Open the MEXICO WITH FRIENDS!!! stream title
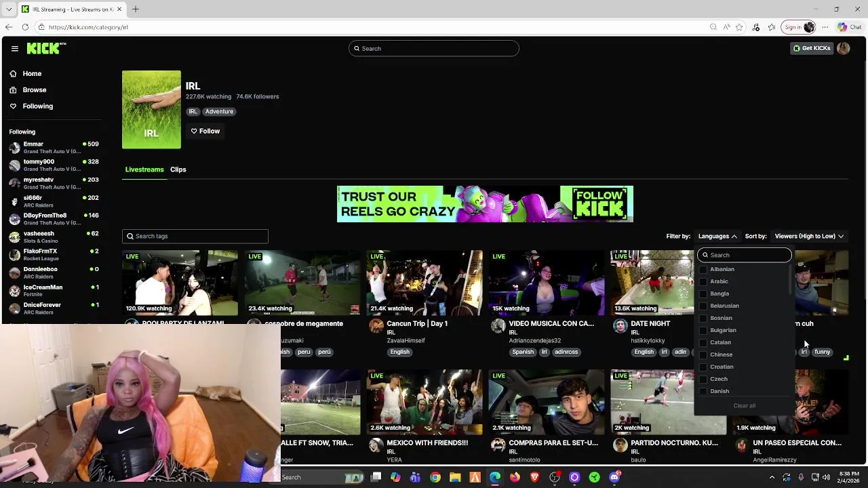Screen dimensions: 868x488 tap(427, 443)
